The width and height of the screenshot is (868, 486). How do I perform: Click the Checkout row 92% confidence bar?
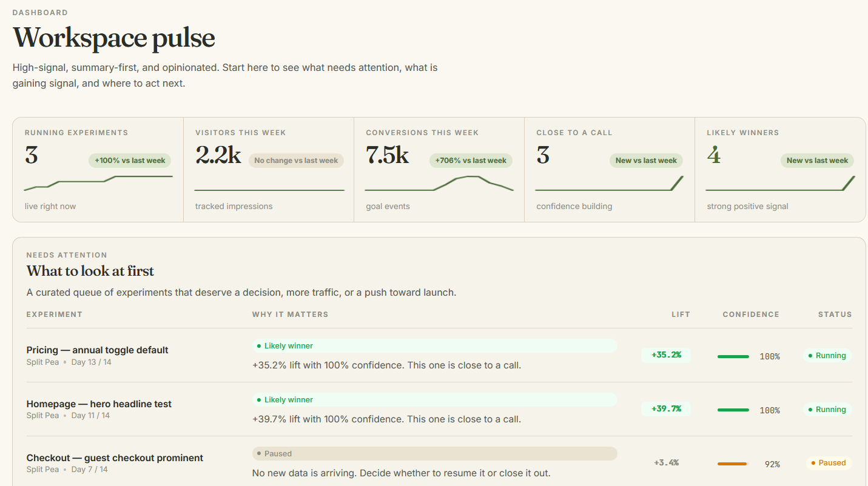click(x=733, y=464)
